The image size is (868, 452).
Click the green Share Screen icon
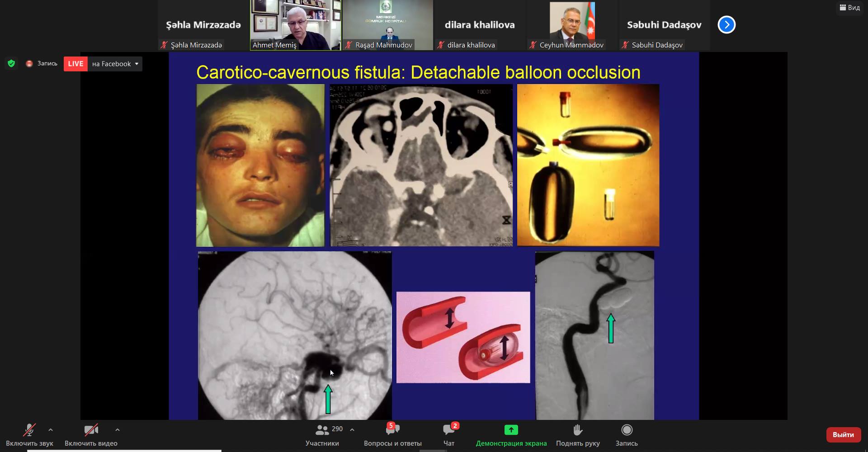coord(511,430)
